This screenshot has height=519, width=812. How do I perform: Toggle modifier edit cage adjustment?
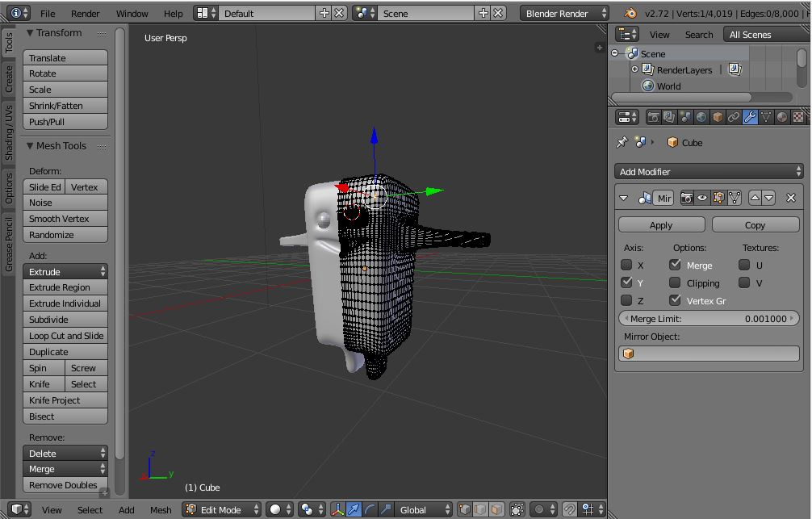point(735,198)
